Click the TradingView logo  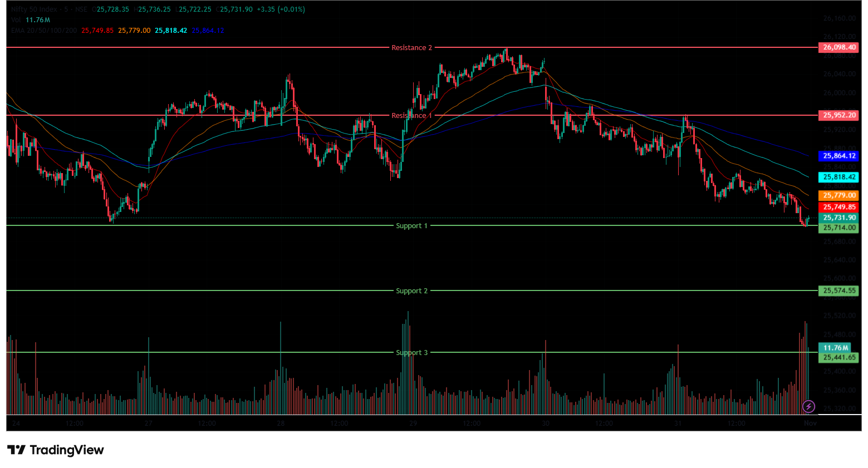(56, 450)
